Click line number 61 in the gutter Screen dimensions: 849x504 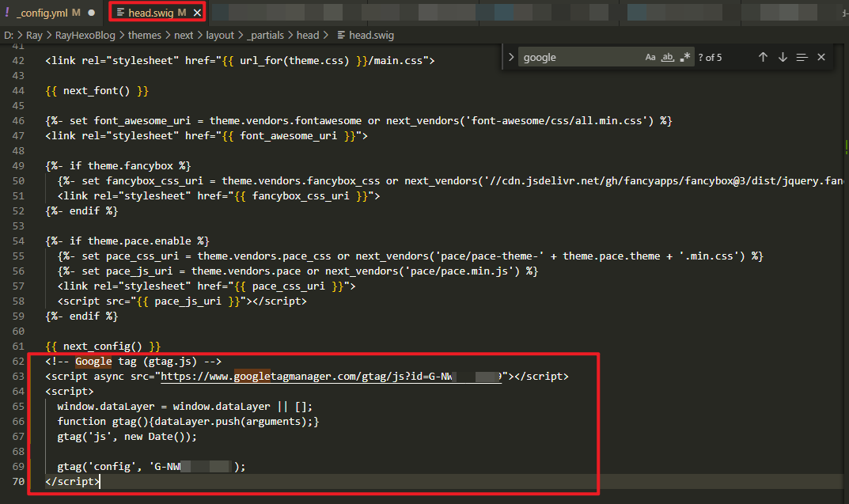(x=18, y=347)
